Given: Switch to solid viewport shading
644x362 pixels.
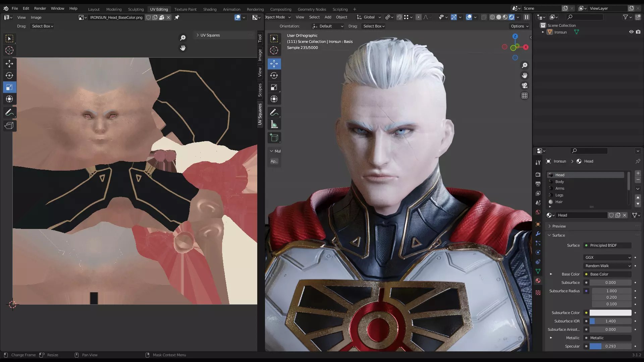Looking at the screenshot, I should tap(499, 17).
